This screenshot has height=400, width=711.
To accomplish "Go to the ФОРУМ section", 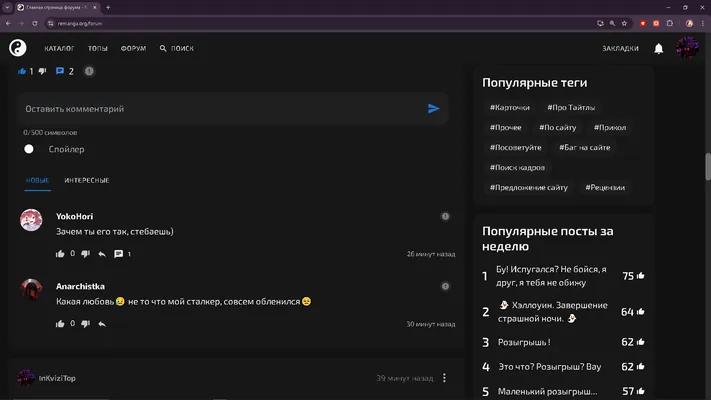I will 133,48.
